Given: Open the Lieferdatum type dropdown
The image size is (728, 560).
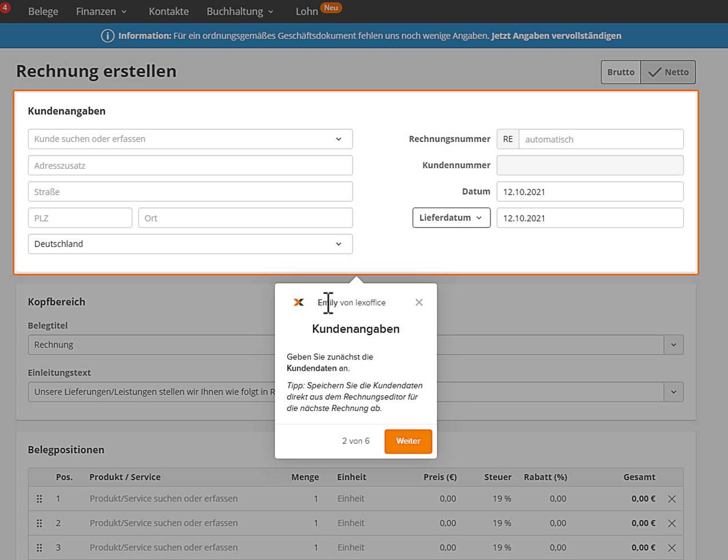Looking at the screenshot, I should 451,217.
